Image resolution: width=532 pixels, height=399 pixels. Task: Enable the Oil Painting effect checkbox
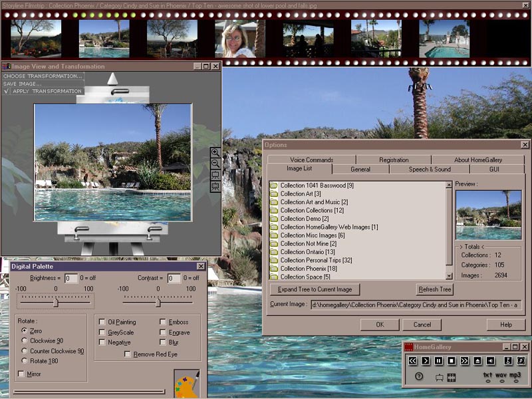click(x=102, y=322)
